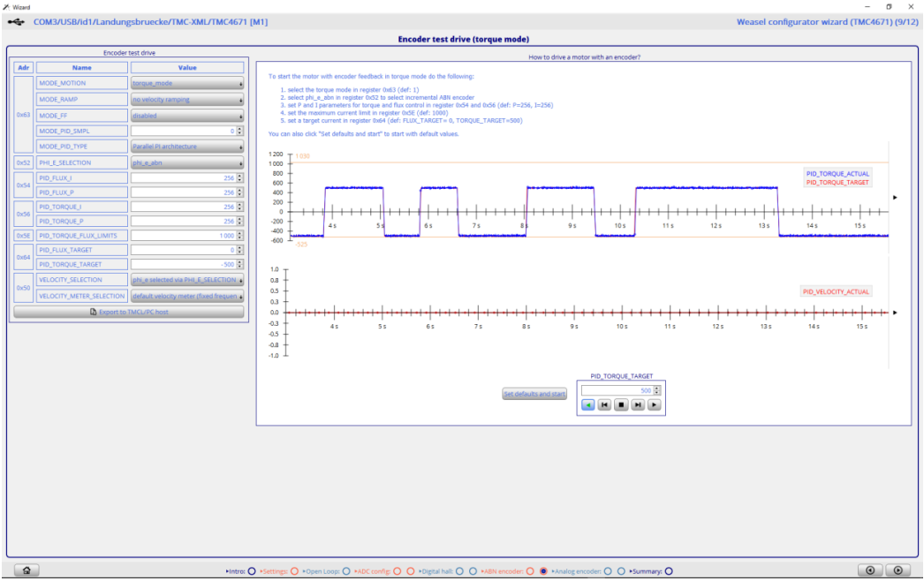
Task: Click PID_FLUX_P value field
Action: (183, 192)
